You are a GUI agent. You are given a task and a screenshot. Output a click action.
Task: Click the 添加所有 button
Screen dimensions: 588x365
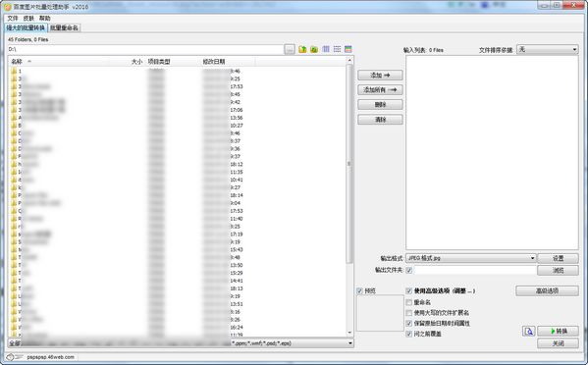coord(380,90)
